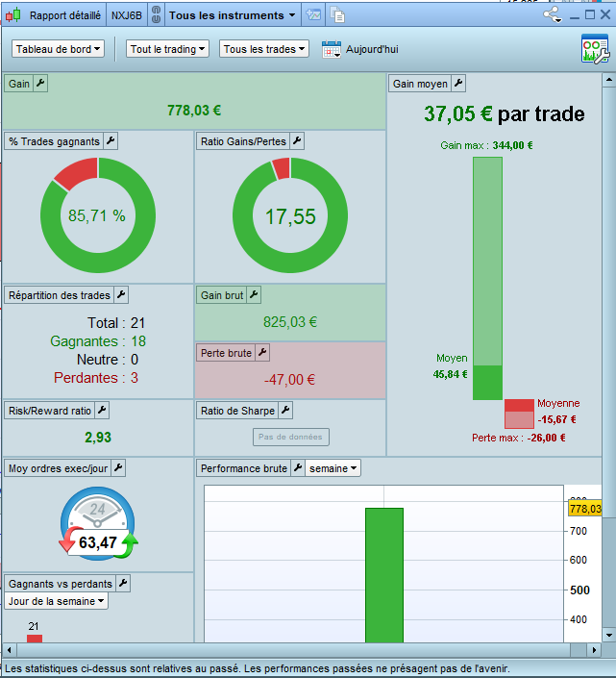Click the -15,67 € average loss value
The image size is (616, 678).
click(x=556, y=419)
